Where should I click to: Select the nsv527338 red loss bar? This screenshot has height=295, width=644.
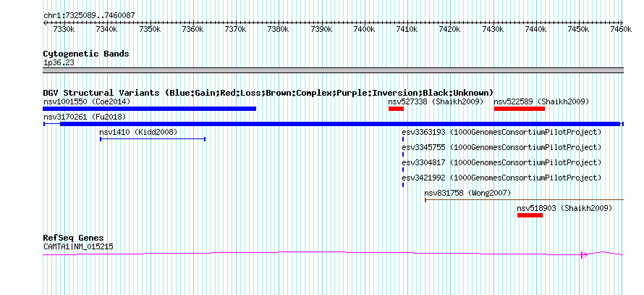(x=396, y=109)
